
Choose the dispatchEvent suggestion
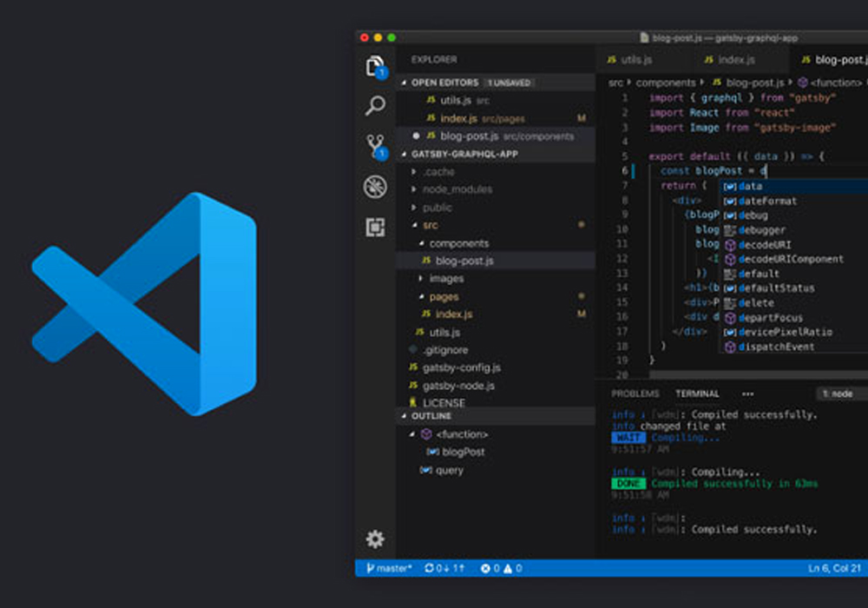point(793,347)
